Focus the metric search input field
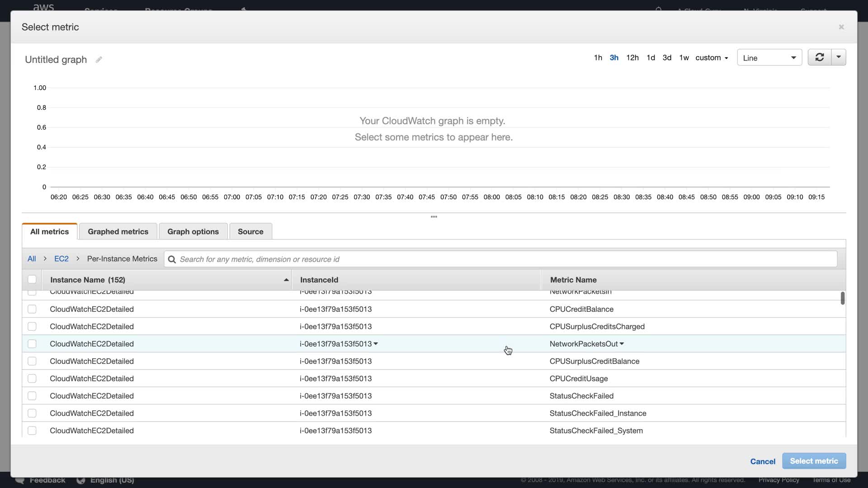The height and width of the screenshot is (488, 868). tap(497, 259)
